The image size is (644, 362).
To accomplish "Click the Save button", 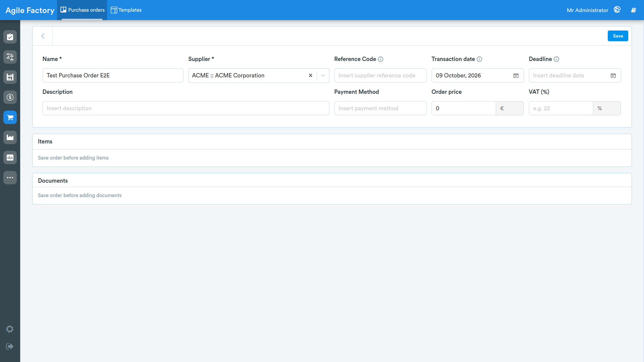I will click(x=618, y=36).
